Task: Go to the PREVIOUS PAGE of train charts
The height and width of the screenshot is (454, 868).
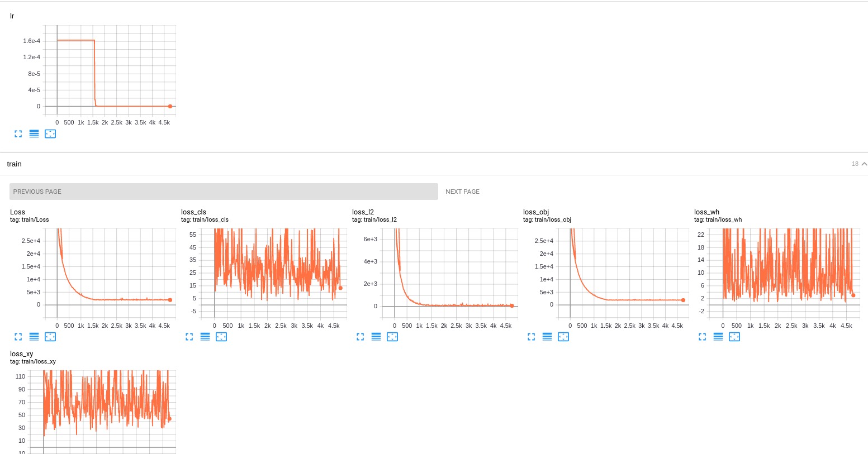Action: tap(224, 192)
